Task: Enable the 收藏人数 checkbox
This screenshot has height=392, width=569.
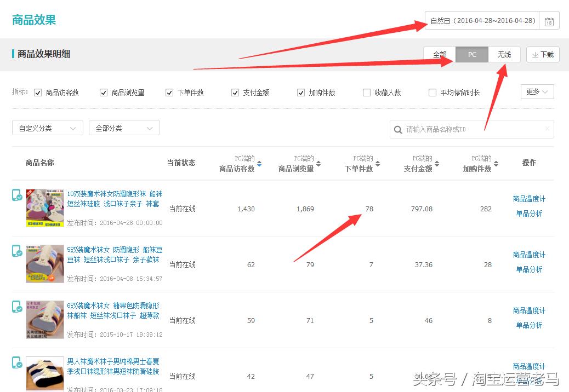Action: pos(366,92)
